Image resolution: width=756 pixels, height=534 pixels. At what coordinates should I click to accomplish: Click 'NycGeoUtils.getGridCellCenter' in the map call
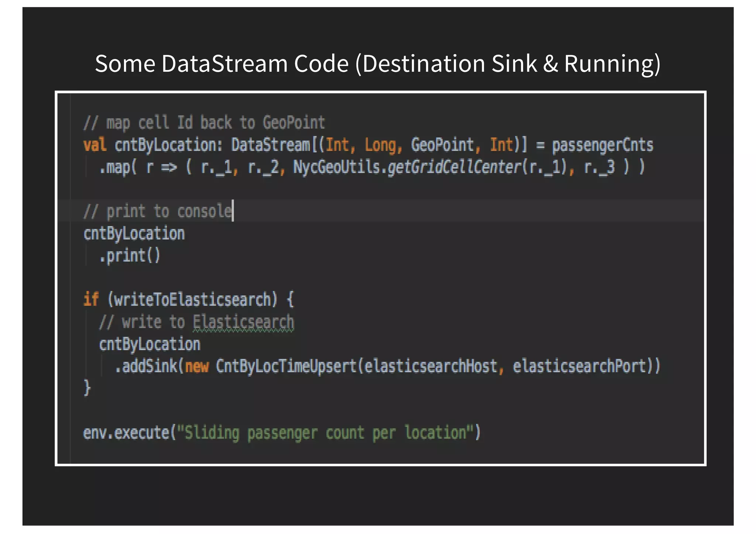pos(407,167)
